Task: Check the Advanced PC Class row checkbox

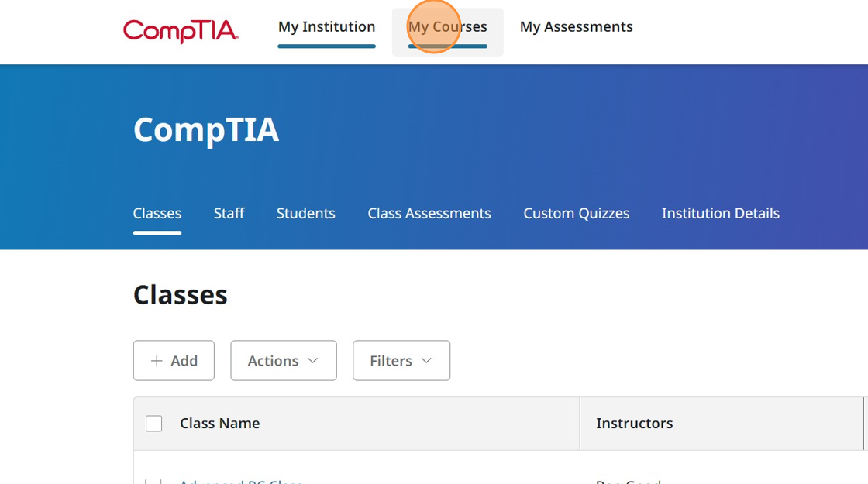Action: (153, 482)
